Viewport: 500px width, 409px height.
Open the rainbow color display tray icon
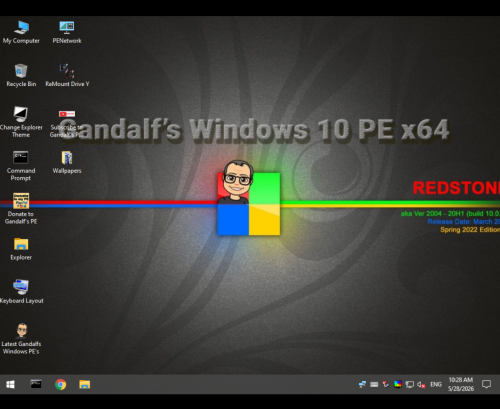(x=398, y=384)
